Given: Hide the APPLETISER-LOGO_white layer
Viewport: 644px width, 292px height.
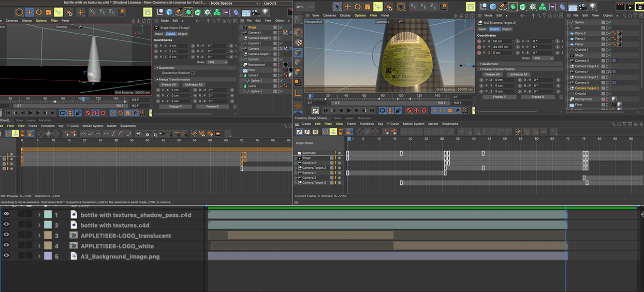Looking at the screenshot, I should 6,246.
